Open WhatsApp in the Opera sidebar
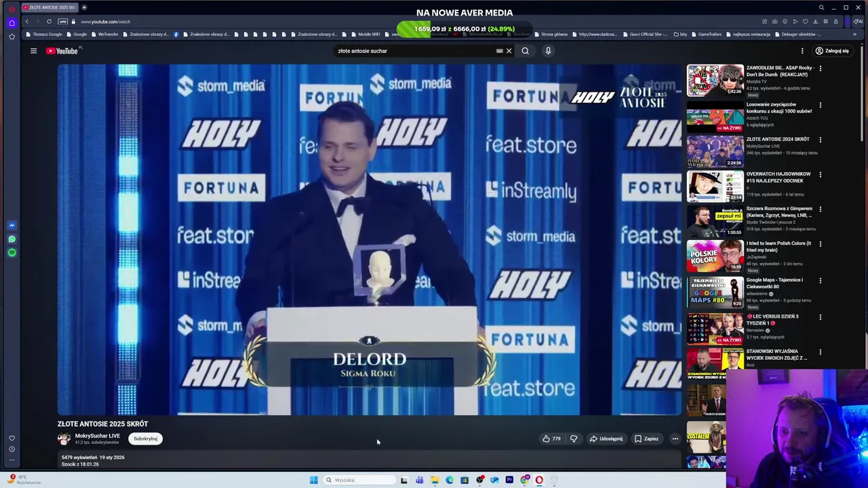868x488 pixels. click(12, 239)
